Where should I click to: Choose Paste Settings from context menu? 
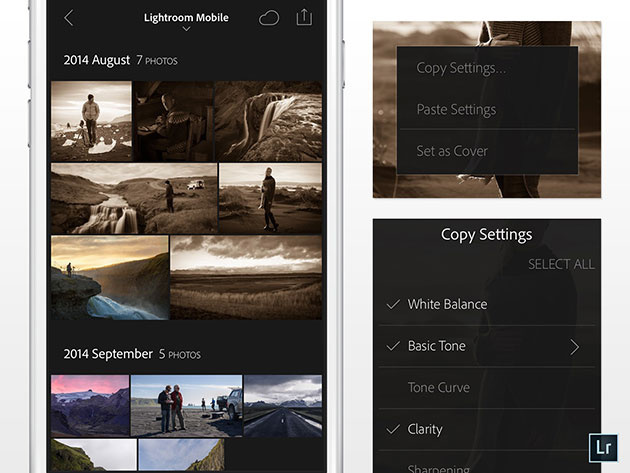(456, 109)
